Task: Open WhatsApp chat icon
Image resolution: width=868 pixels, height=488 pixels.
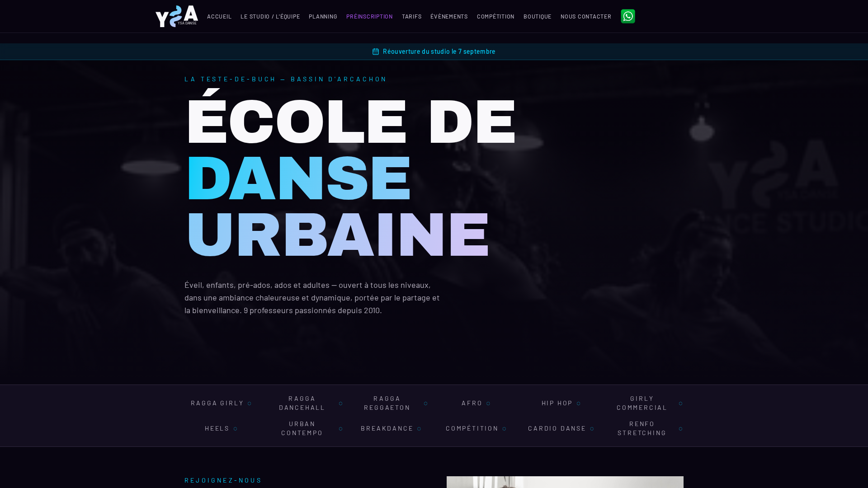Action: click(x=627, y=16)
